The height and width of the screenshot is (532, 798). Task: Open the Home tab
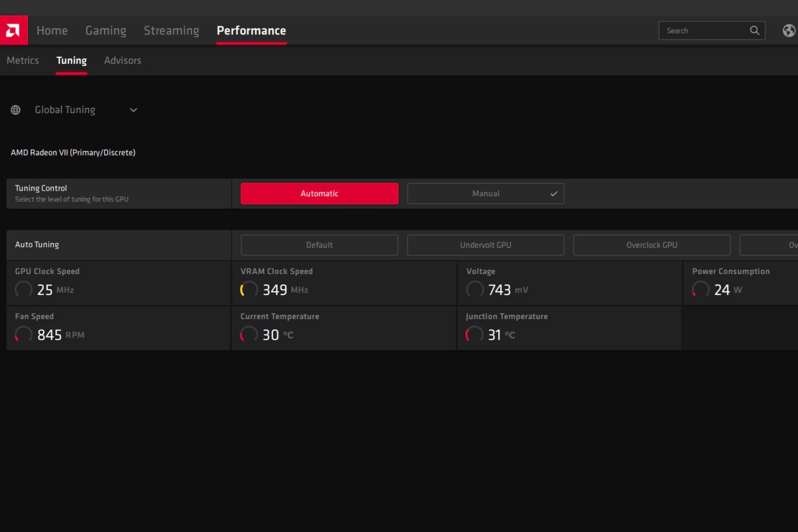[x=52, y=30]
